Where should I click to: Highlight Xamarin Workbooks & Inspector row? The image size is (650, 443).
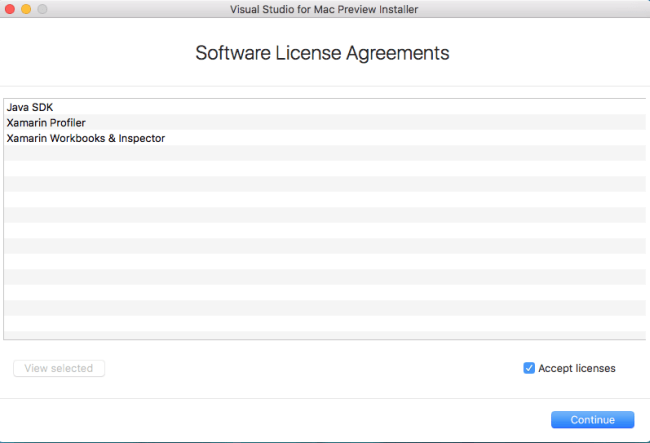(86, 138)
